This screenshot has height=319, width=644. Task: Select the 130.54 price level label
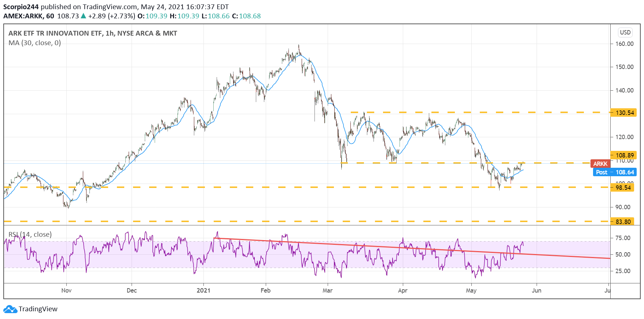coord(623,113)
